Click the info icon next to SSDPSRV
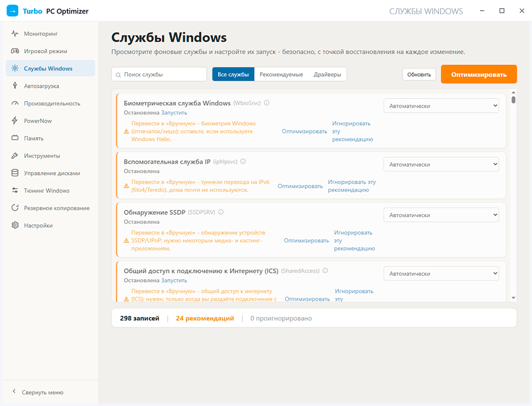Viewport: 532px width, 406px height. click(221, 212)
